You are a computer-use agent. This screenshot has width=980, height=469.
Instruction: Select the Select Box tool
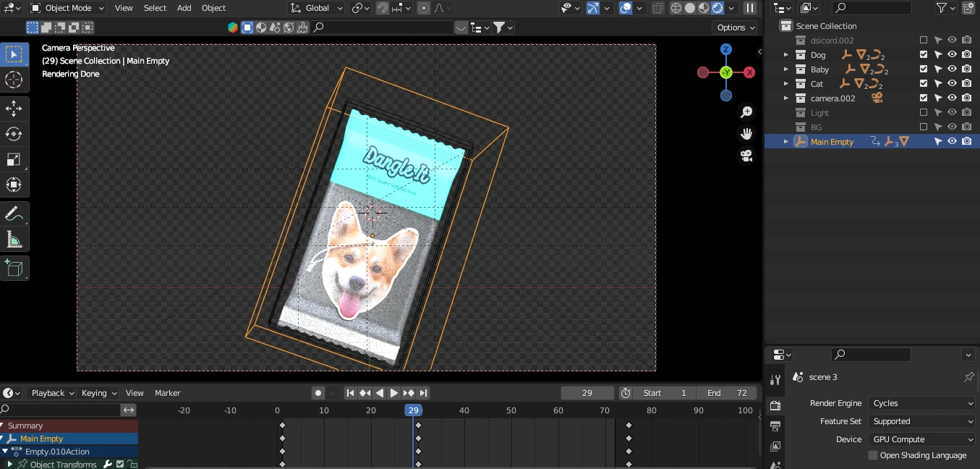pos(14,54)
